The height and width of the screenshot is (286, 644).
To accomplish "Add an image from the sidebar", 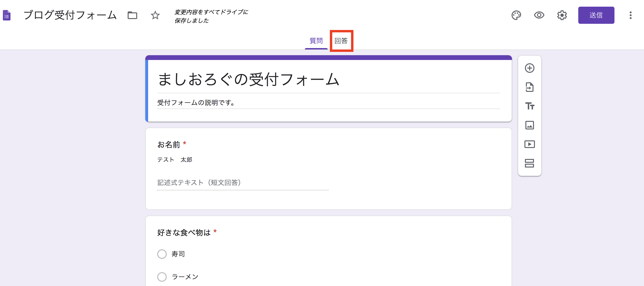I will [x=529, y=125].
